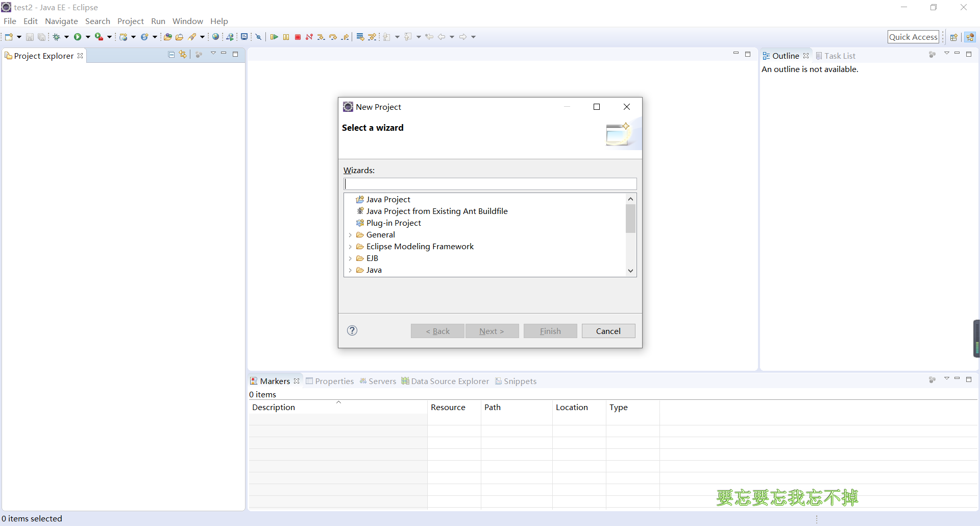This screenshot has height=526, width=980.
Task: Click Collapse All in Project Explorer
Action: 171,55
